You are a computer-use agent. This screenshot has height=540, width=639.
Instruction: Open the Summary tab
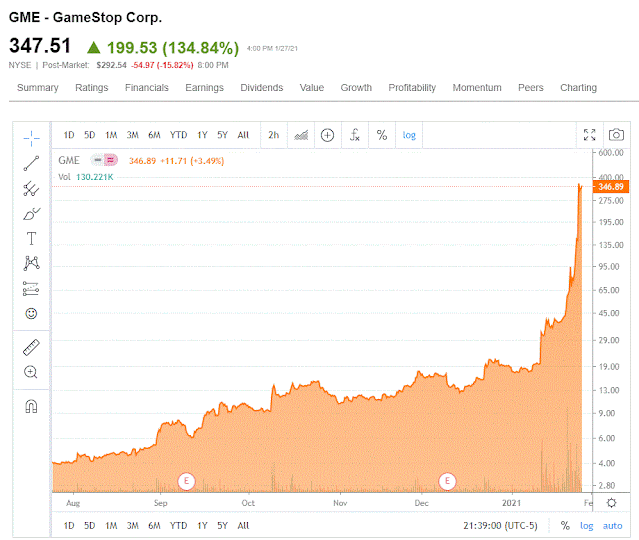38,88
